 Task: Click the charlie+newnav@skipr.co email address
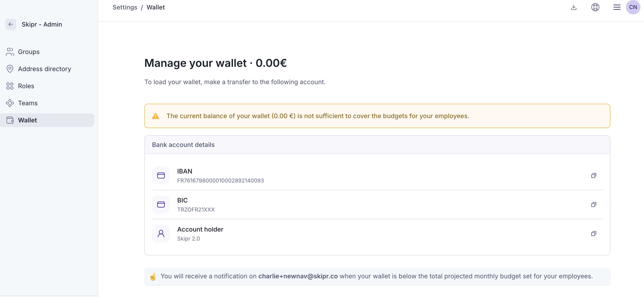tap(298, 276)
